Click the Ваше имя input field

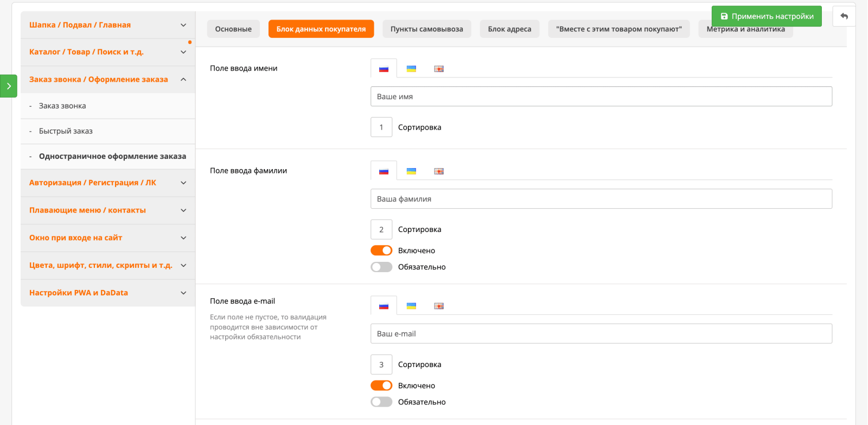pos(601,96)
